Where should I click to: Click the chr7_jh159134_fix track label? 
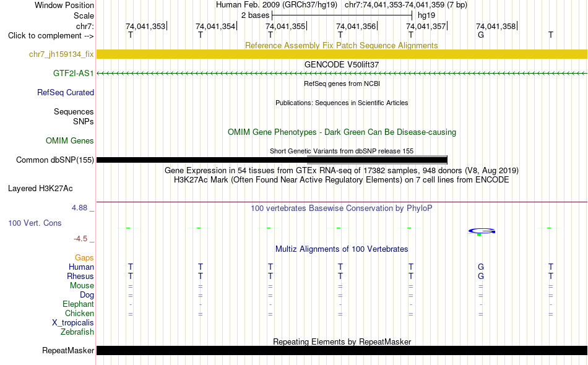(61, 54)
